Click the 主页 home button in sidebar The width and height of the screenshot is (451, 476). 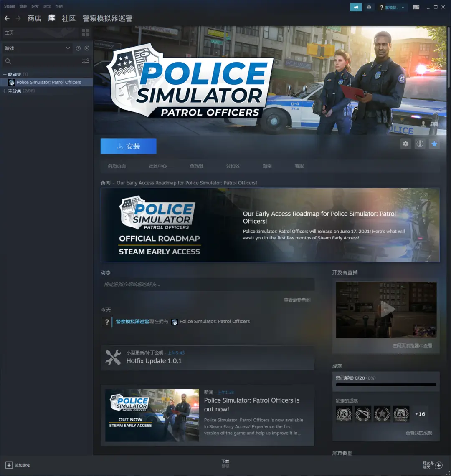40,33
